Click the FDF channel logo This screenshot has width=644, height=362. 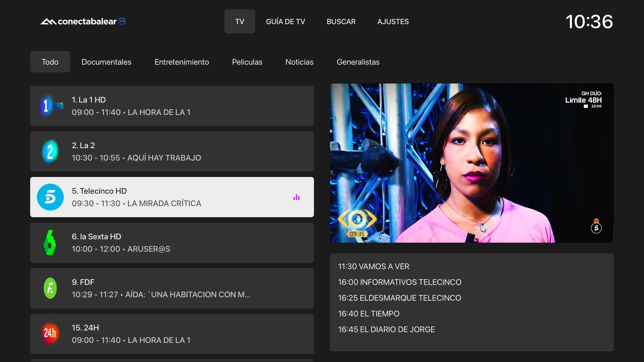(x=50, y=288)
